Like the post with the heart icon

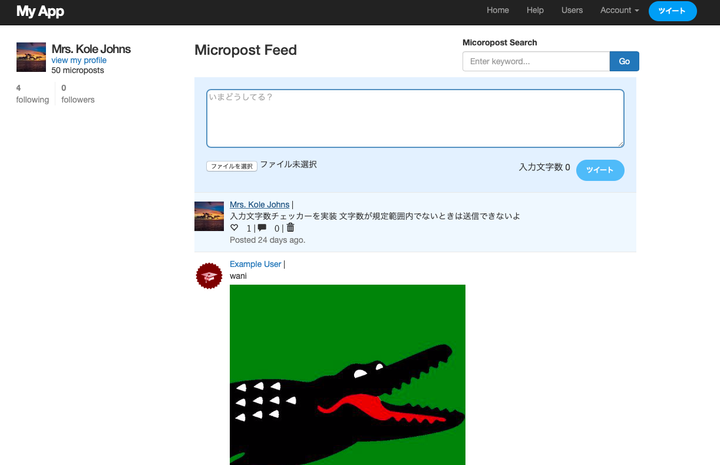click(x=234, y=228)
